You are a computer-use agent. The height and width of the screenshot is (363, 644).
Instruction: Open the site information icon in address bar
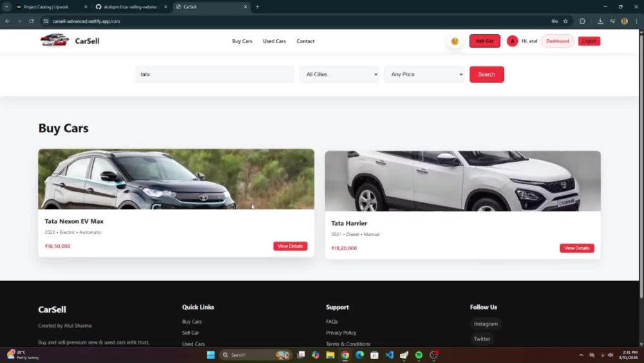pos(46,21)
